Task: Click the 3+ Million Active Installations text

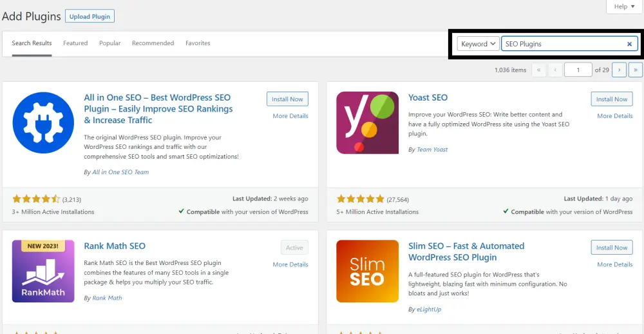Action: 53,212
